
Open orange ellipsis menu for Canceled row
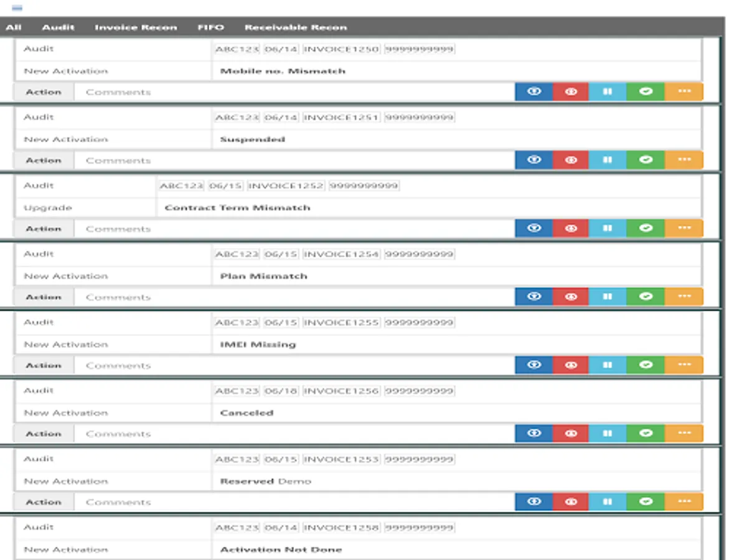tap(684, 434)
